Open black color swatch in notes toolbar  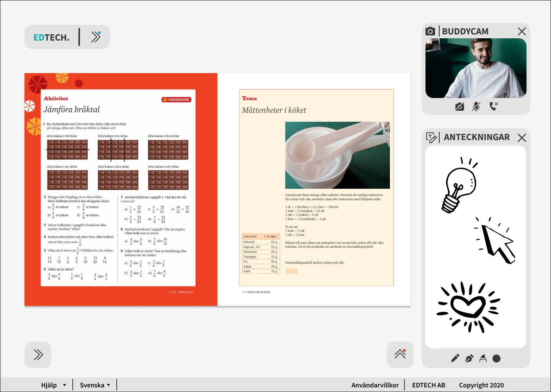[497, 358]
